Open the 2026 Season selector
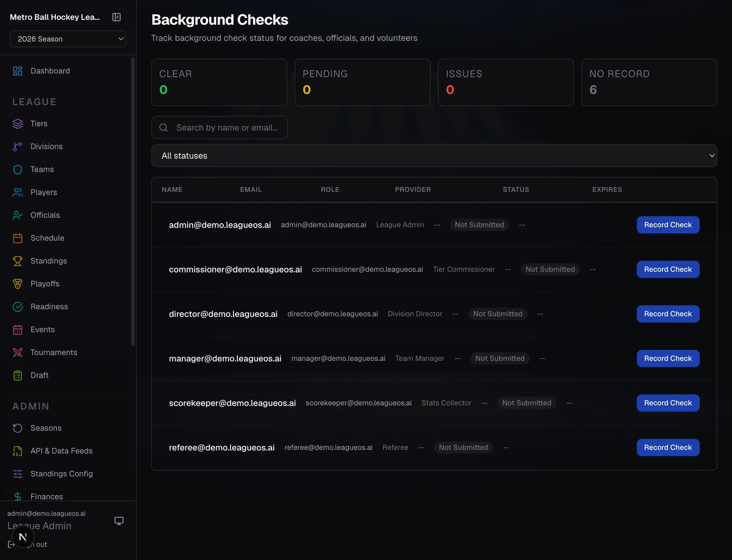Screen dimensions: 732x560 pyautogui.click(x=68, y=39)
